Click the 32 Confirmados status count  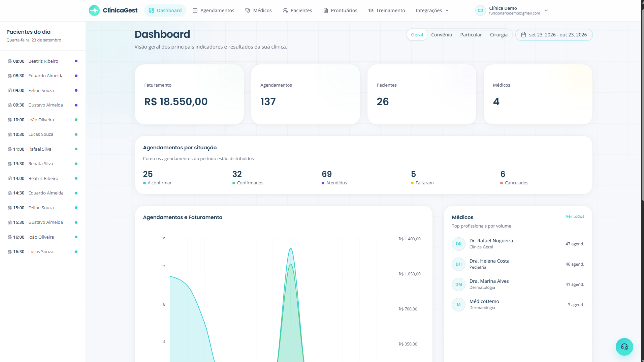click(x=248, y=178)
